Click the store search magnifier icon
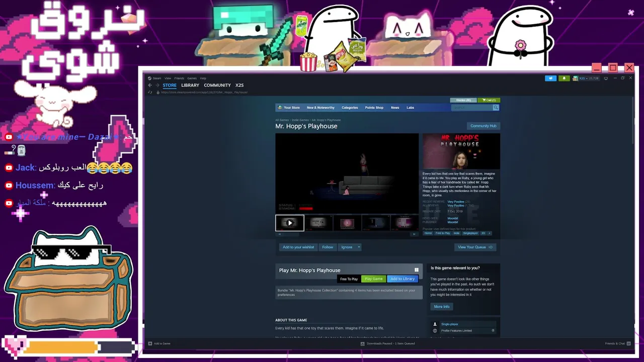The height and width of the screenshot is (362, 644). (x=496, y=108)
